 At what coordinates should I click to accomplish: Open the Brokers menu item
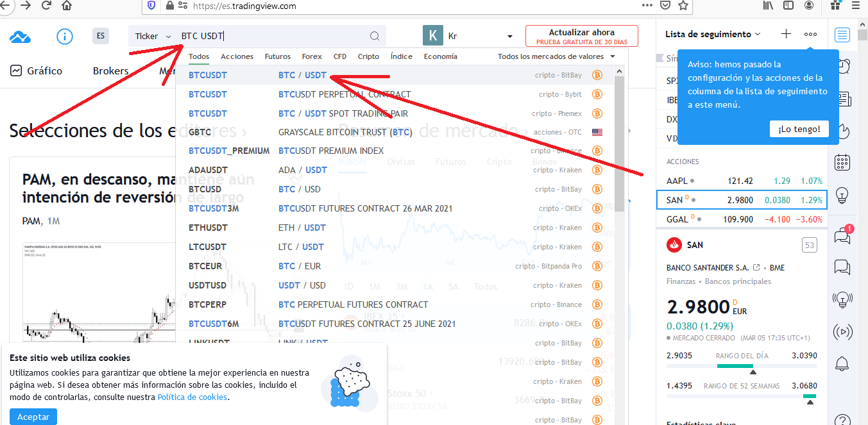[111, 71]
